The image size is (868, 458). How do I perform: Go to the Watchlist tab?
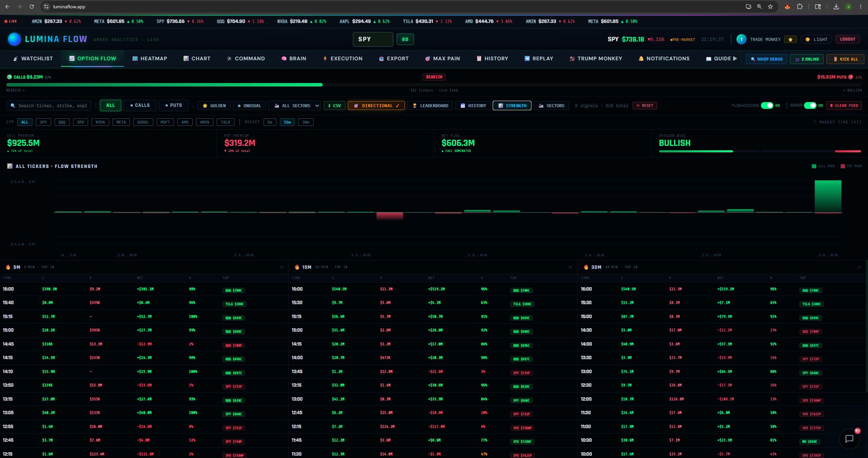[33, 58]
